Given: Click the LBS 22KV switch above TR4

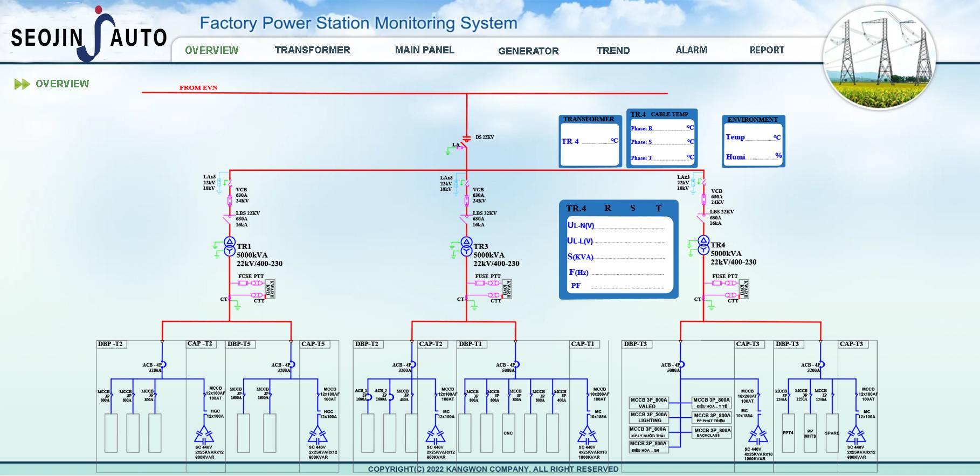Looking at the screenshot, I should coord(702,218).
